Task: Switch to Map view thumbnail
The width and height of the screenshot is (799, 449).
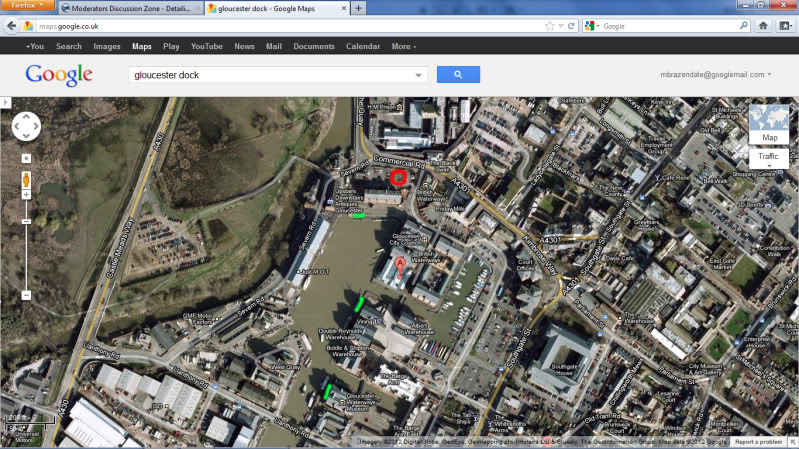Action: 768,125
